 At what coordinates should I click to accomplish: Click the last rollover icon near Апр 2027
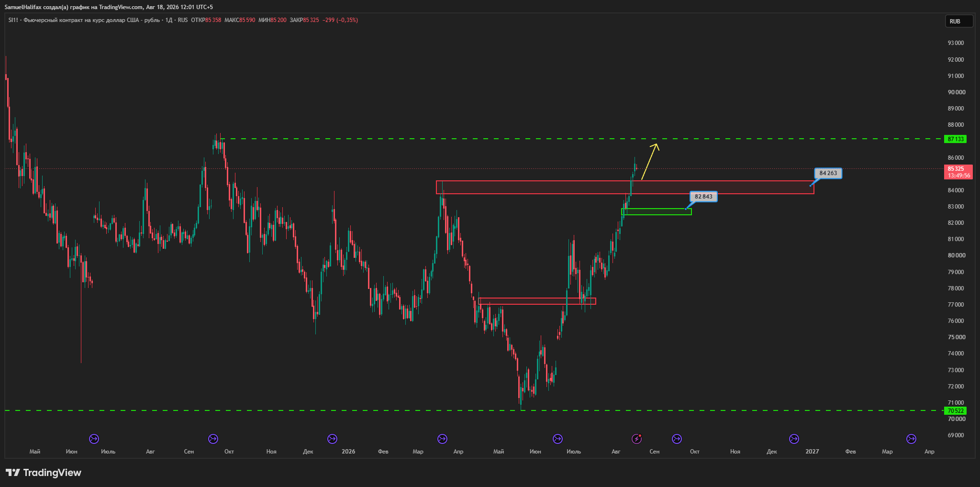[x=911, y=439]
